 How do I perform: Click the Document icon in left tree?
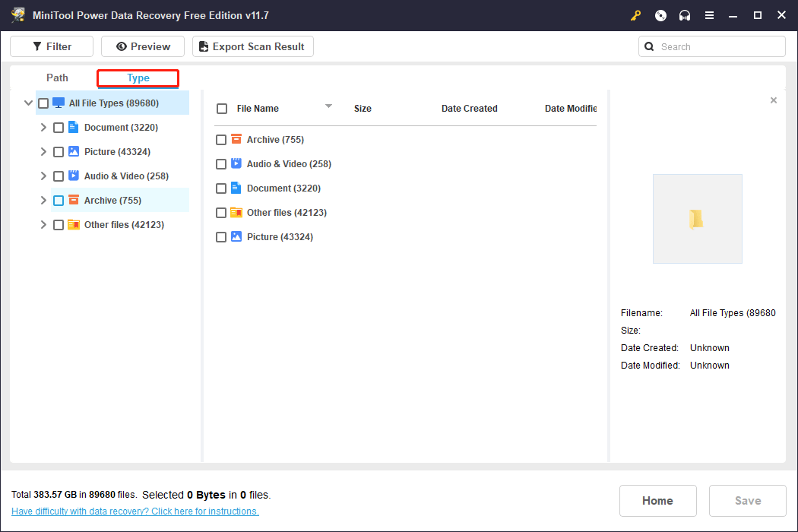click(73, 127)
